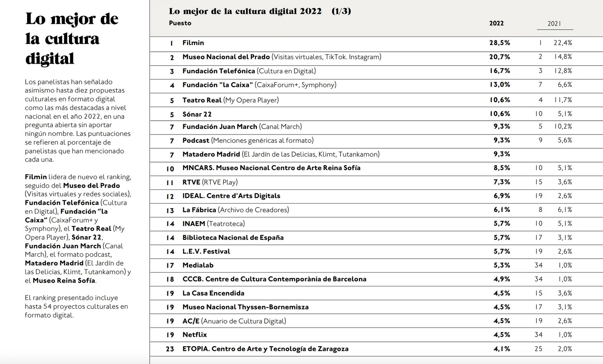Select 'Netflix' row name

coord(195,335)
